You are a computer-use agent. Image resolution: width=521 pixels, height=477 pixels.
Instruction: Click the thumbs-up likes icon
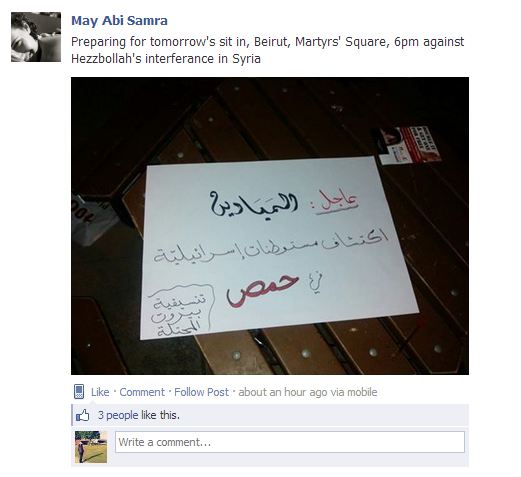click(83, 415)
